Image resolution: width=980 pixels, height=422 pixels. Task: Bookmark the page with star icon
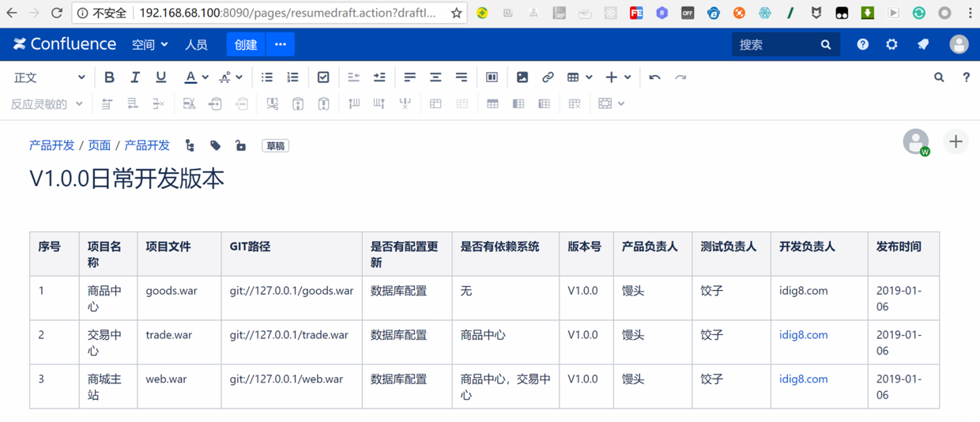(x=456, y=13)
